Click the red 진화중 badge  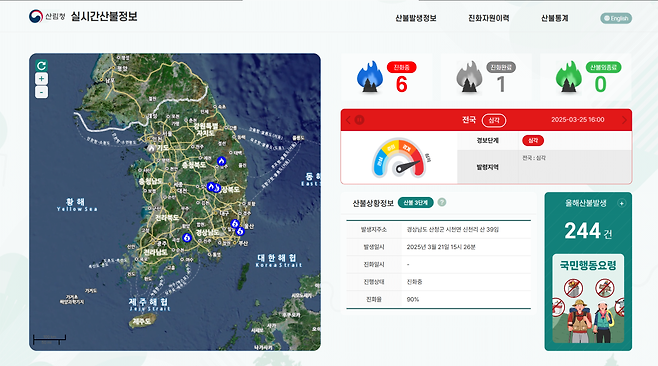[402, 67]
